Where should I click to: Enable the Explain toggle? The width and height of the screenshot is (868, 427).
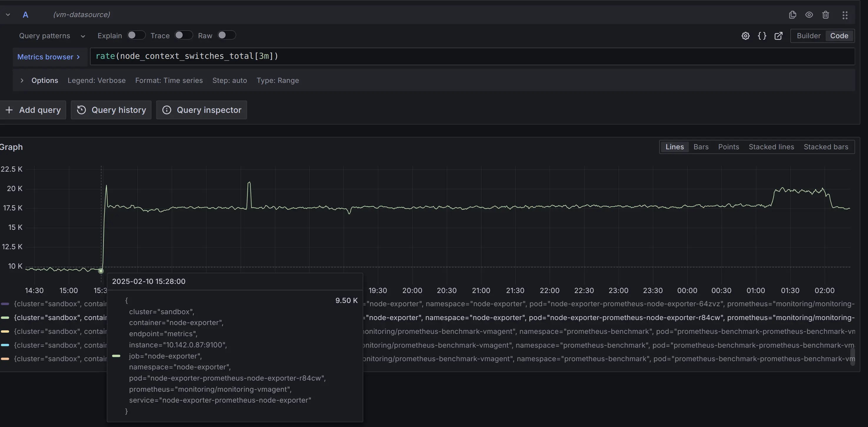click(136, 35)
